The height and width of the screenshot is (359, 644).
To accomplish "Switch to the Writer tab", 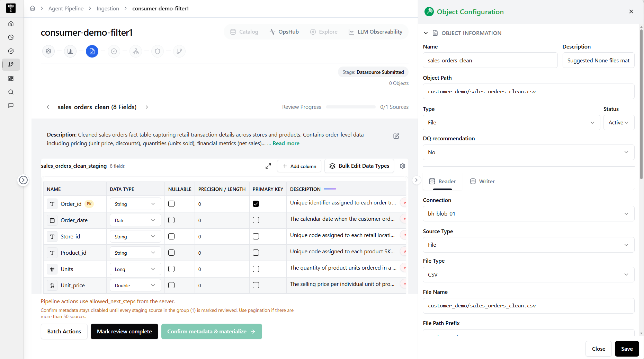I will 482,181.
